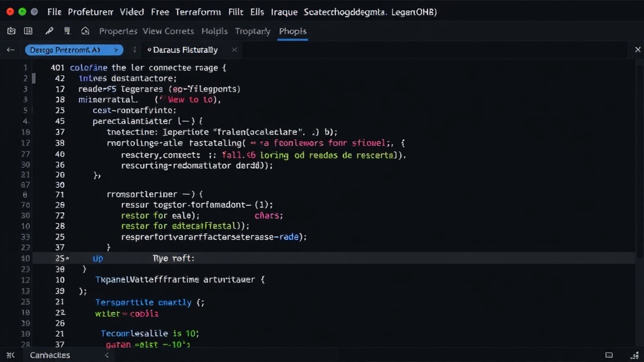Open the Free menu
Screen dimensions: 644x362
tap(160, 12)
